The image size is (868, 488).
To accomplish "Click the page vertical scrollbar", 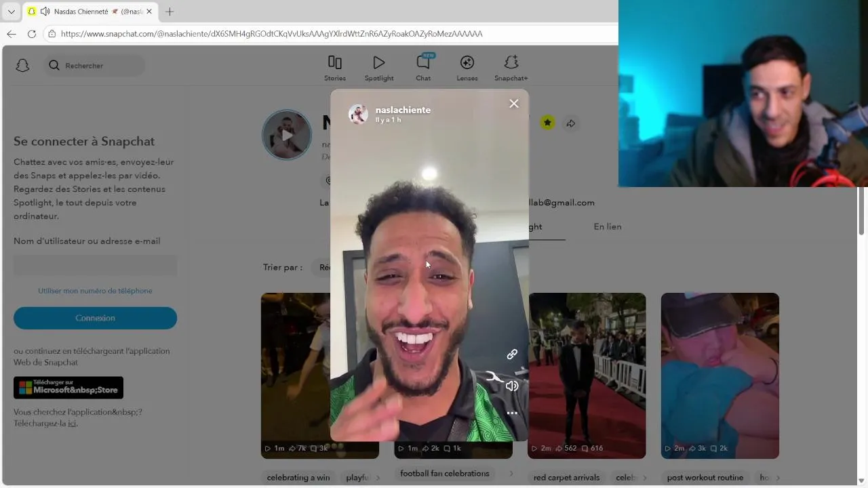I will 862,210.
